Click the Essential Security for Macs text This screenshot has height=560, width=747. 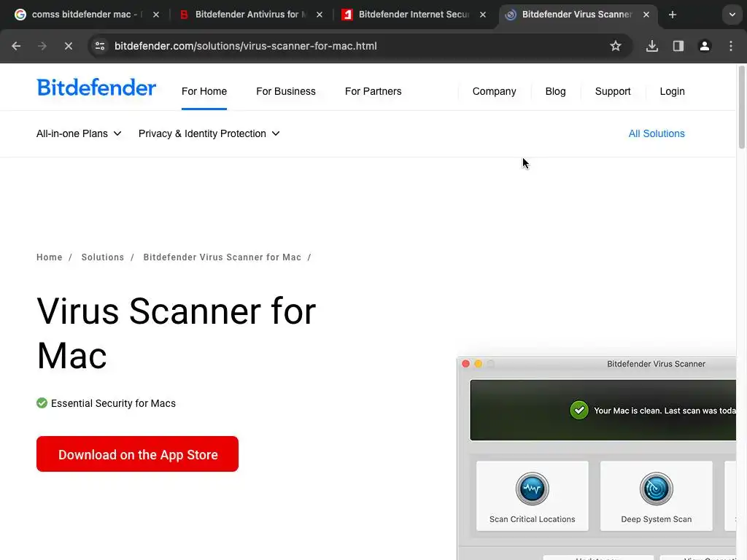(113, 403)
